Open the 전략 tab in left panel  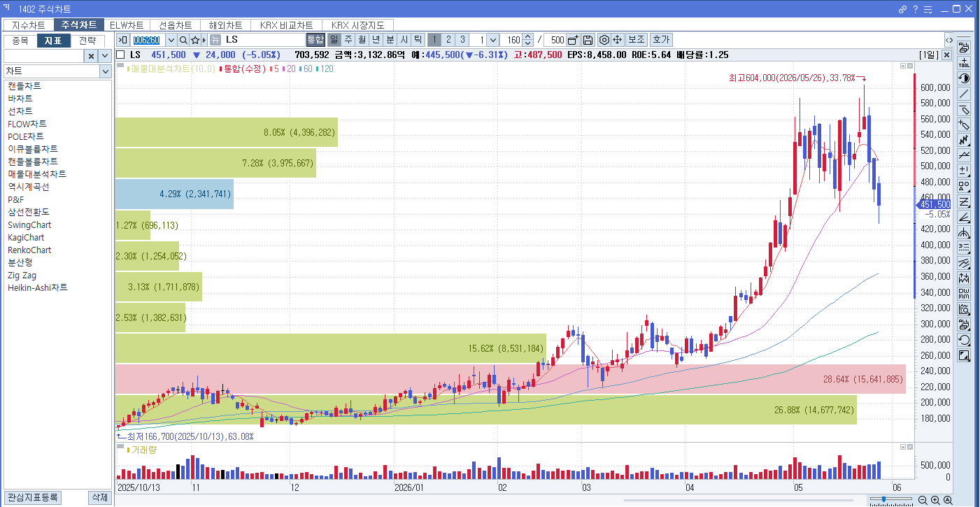[87, 41]
